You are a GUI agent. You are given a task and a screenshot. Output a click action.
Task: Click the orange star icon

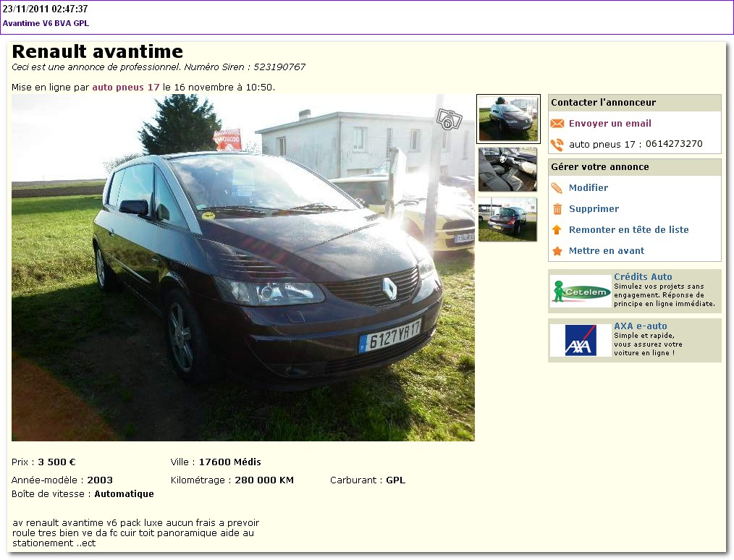pyautogui.click(x=557, y=251)
